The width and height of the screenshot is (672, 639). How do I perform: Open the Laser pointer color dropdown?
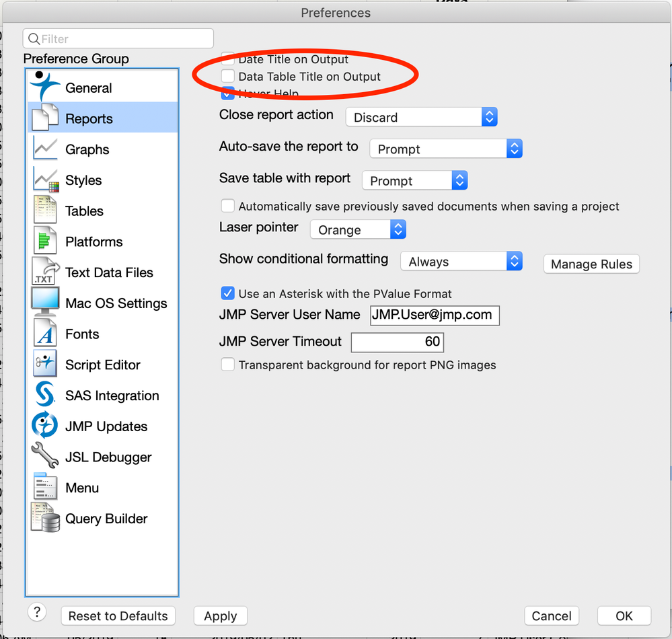(x=359, y=230)
